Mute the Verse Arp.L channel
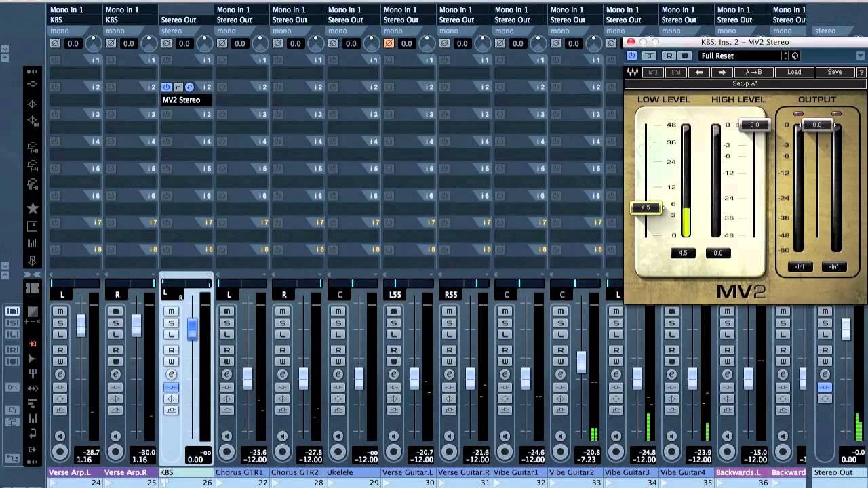868x488 pixels. [60, 311]
